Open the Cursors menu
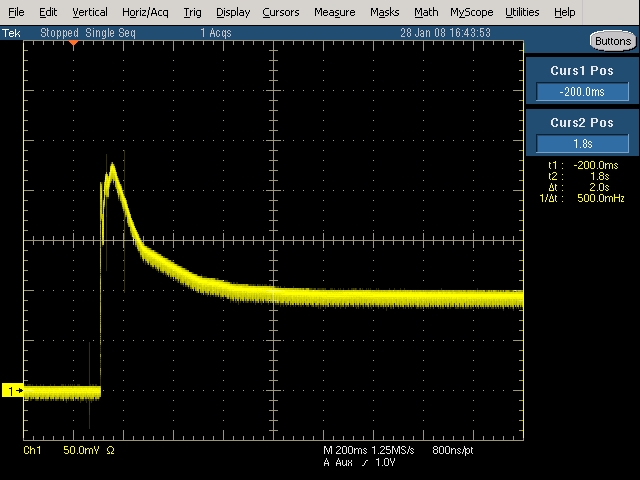This screenshot has width=640, height=480. click(281, 12)
